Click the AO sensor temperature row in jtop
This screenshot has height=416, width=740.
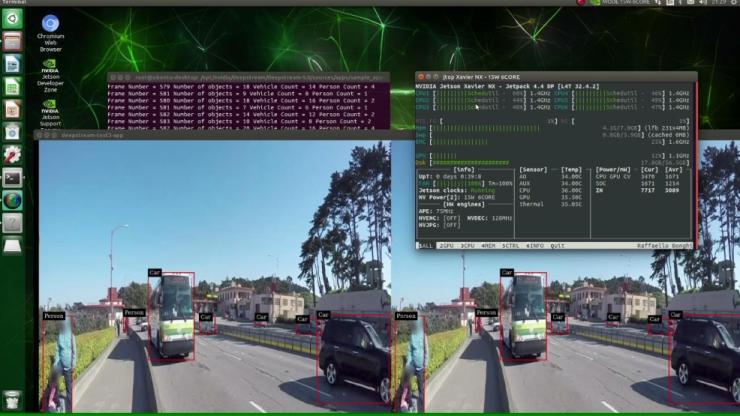coord(550,177)
